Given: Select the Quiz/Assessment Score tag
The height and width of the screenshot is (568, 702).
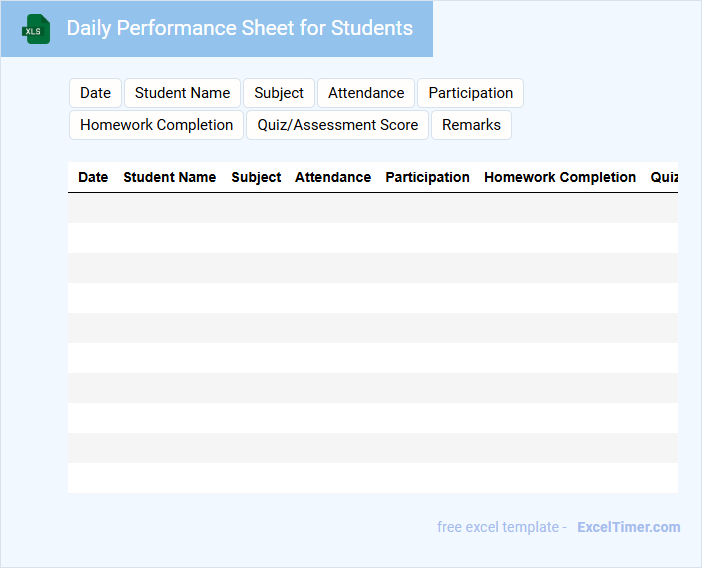Looking at the screenshot, I should [337, 125].
